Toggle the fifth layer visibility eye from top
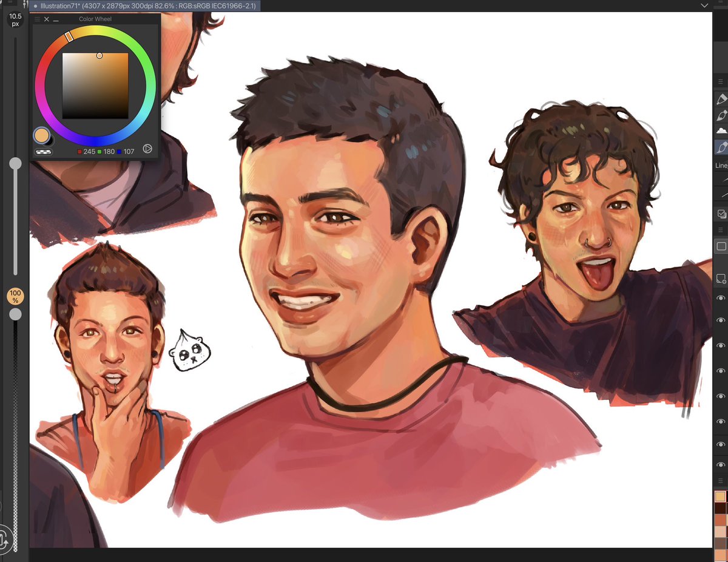The width and height of the screenshot is (728, 562). click(x=721, y=396)
